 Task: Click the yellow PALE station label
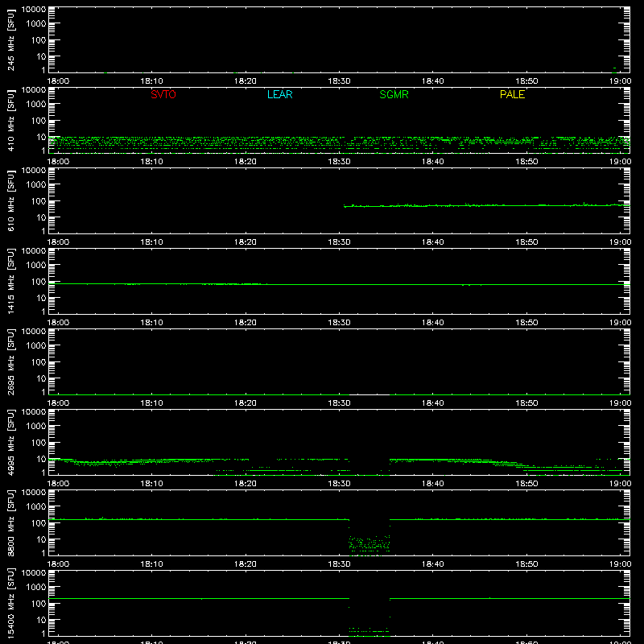tap(512, 94)
